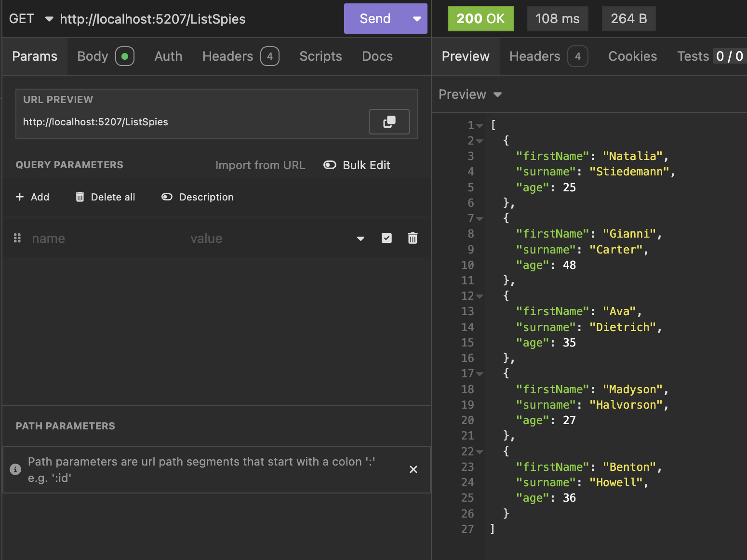Screen dimensions: 747x560
Task: Delete all query parameters
Action: click(x=106, y=197)
